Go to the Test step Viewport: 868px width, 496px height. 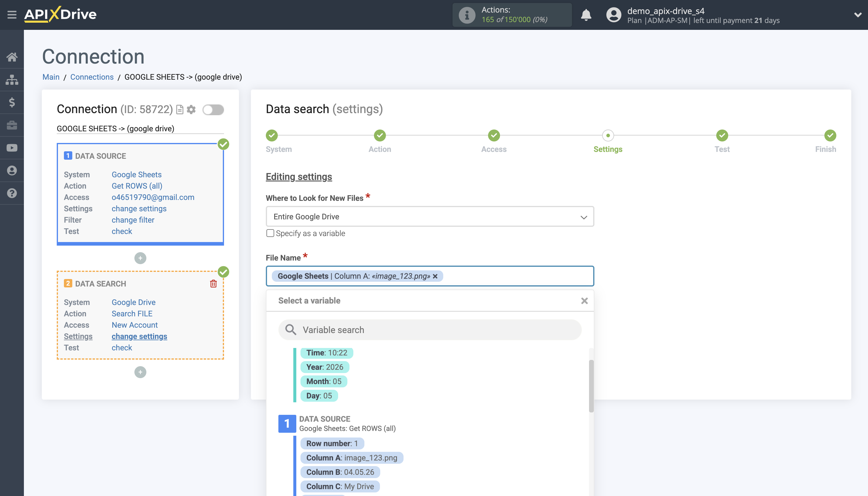tap(722, 135)
